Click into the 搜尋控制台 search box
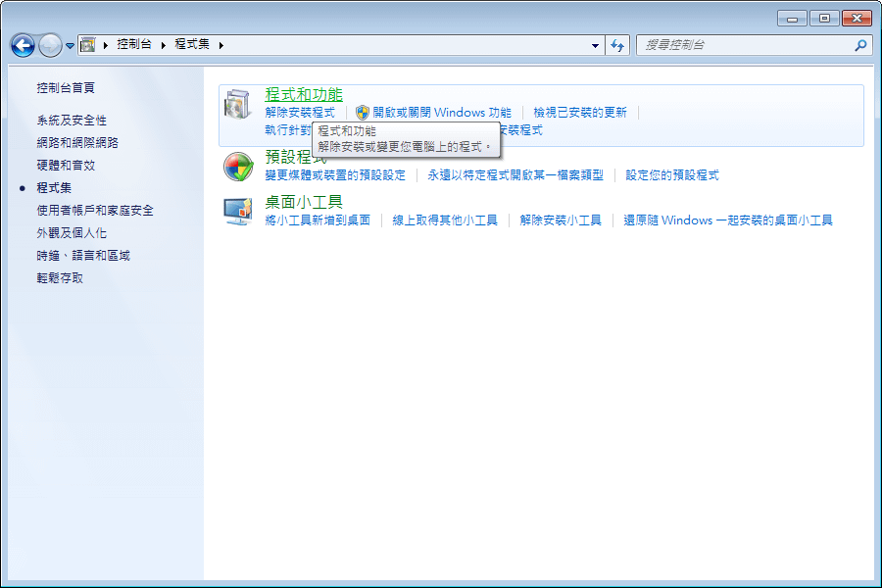The image size is (882, 588). click(744, 45)
